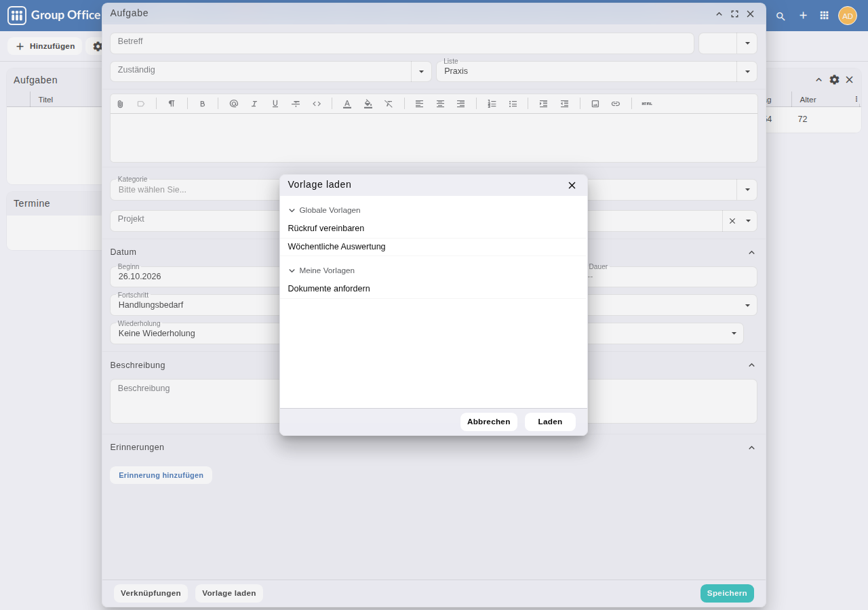
Task: Click the Verknüpfungen button
Action: tap(151, 593)
